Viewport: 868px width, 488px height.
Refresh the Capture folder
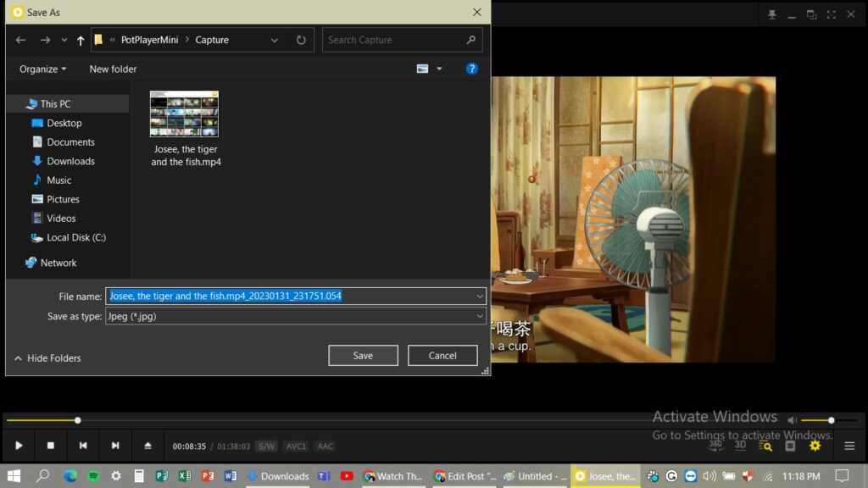(x=301, y=40)
